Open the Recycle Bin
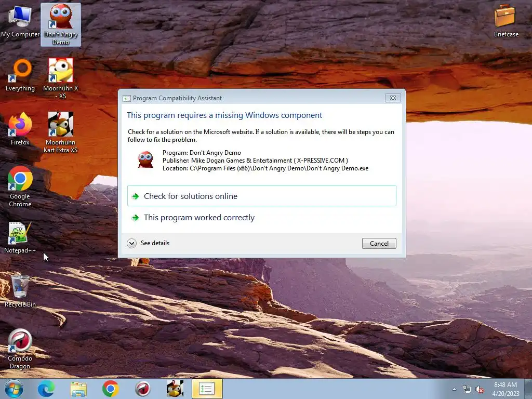Viewport: 532px width, 399px height. pyautogui.click(x=20, y=291)
